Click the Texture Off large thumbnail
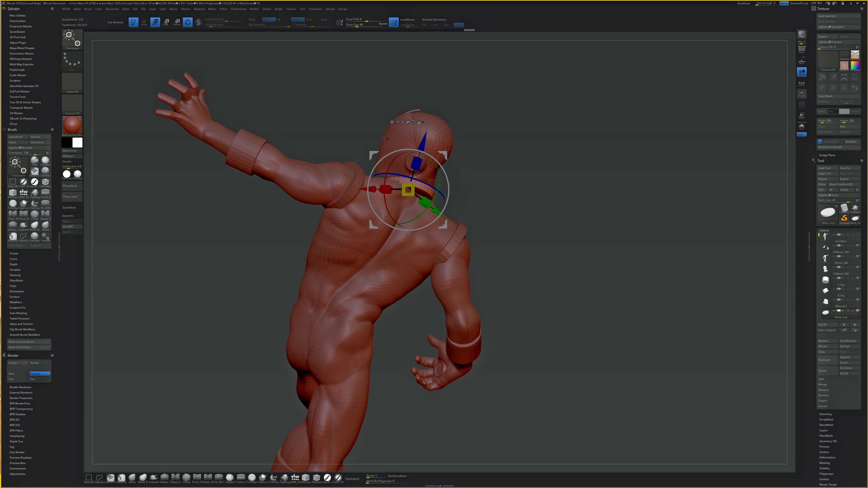Viewport: 868px width, 488px height. click(x=828, y=61)
